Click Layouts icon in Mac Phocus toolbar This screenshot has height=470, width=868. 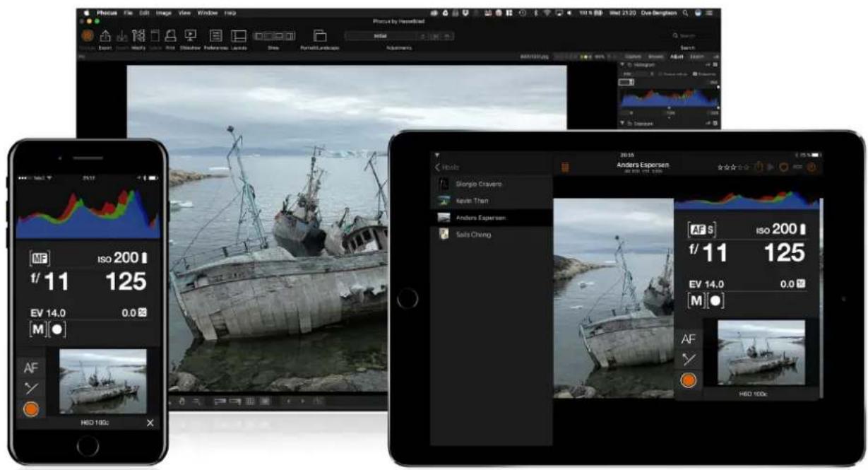point(239,35)
